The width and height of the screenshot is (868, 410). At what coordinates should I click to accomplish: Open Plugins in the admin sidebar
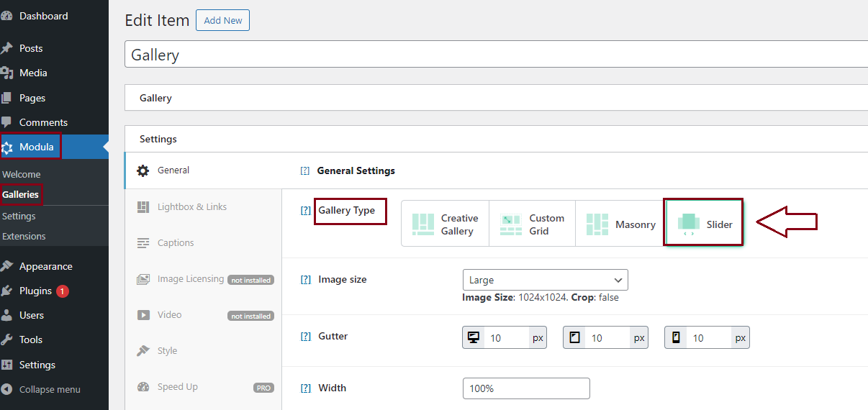point(35,291)
